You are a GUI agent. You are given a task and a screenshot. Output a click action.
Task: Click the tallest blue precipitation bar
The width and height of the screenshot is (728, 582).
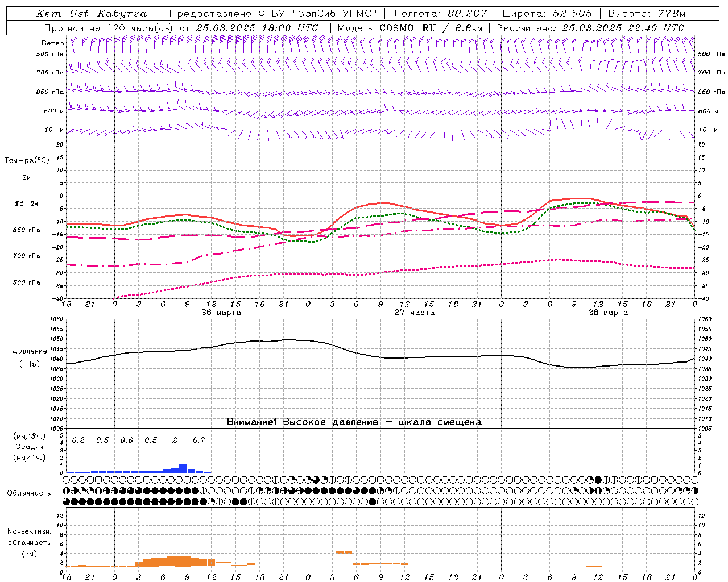[x=183, y=468]
